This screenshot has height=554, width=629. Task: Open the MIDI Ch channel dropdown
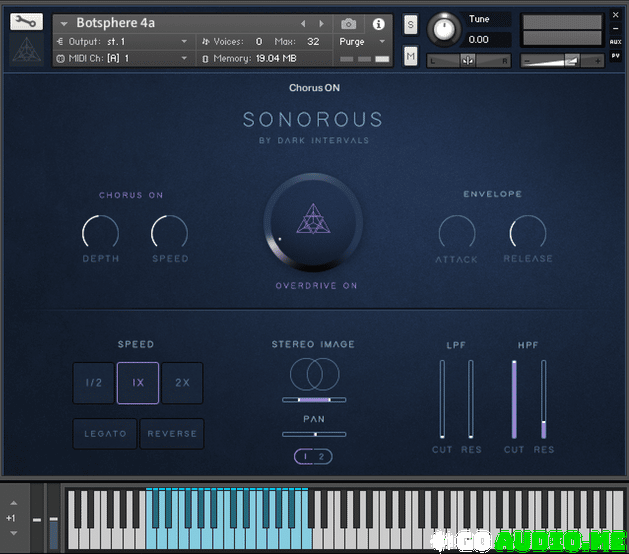[x=122, y=59]
